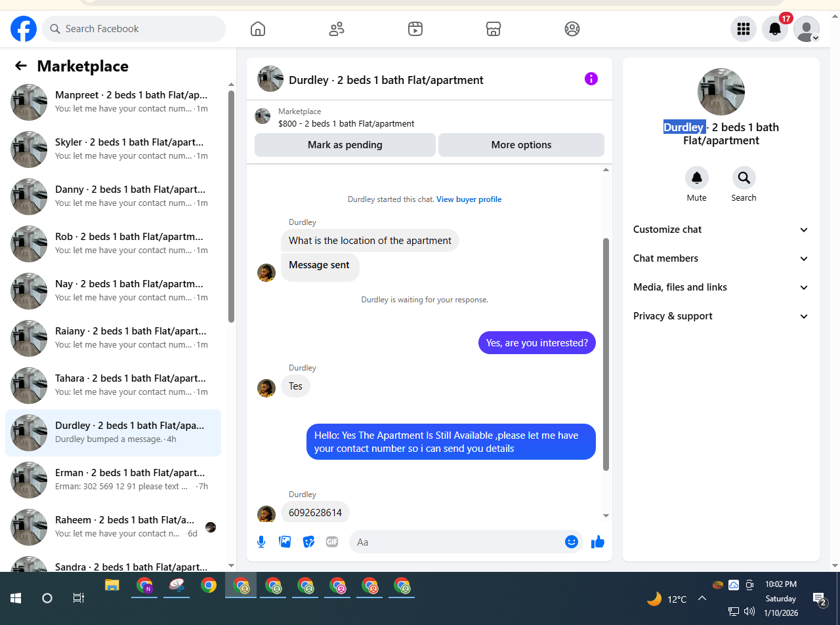Open the Raheem conversation

click(x=113, y=527)
